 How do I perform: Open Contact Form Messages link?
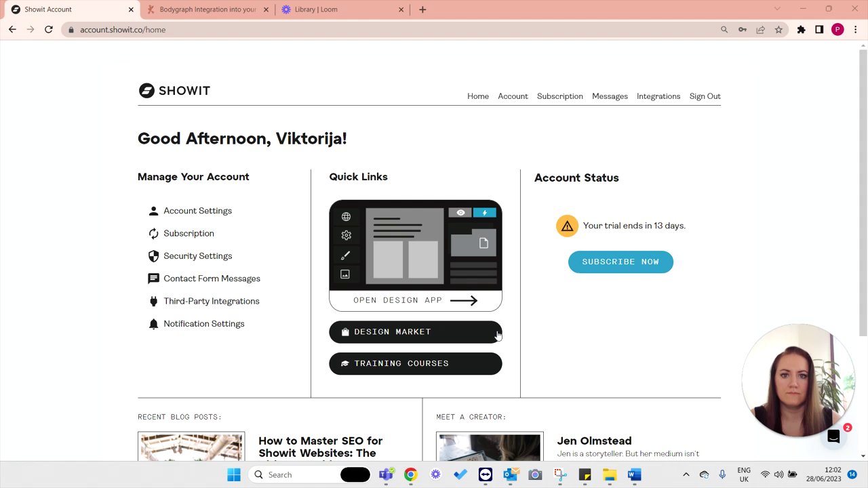pos(212,279)
